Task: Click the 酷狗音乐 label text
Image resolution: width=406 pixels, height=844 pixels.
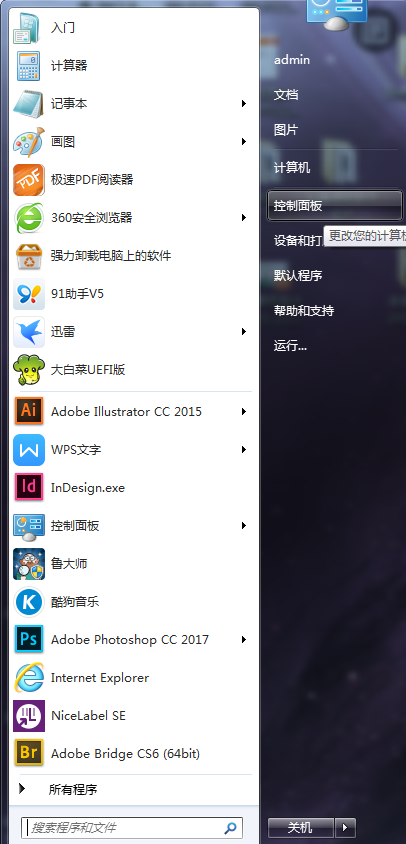Action: coord(75,602)
